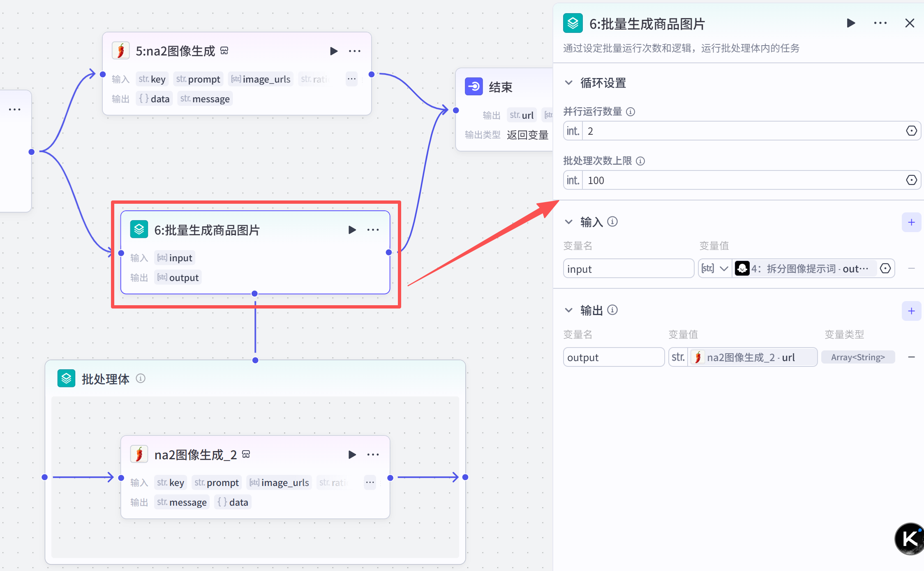Add a new input variable
The height and width of the screenshot is (571, 924).
tap(911, 222)
